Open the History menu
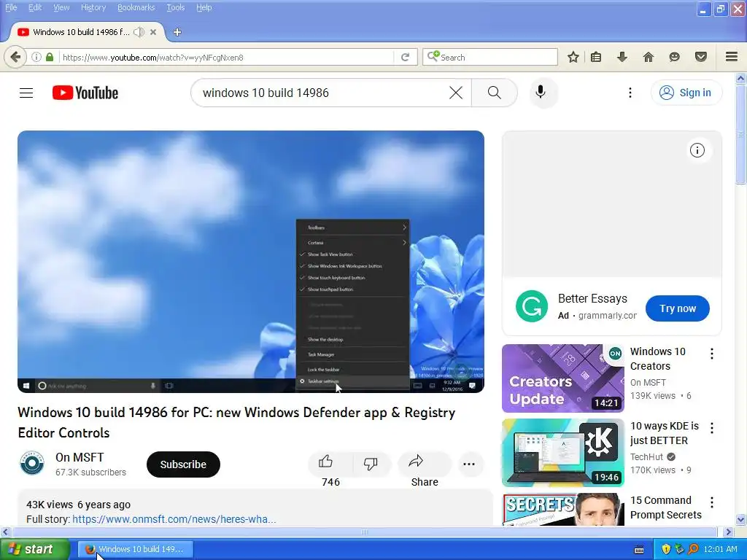This screenshot has width=747, height=560. tap(93, 7)
